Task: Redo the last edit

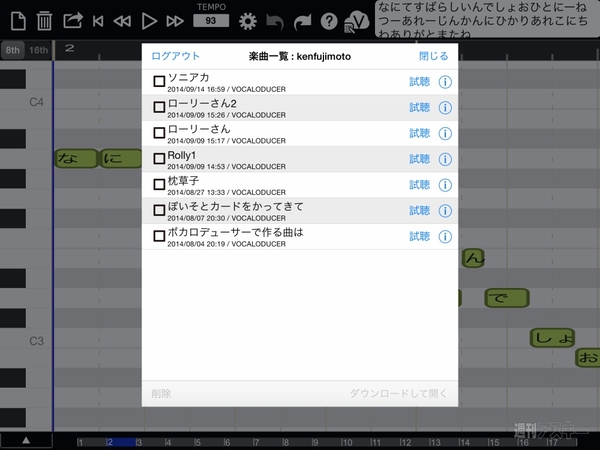Action: click(302, 22)
